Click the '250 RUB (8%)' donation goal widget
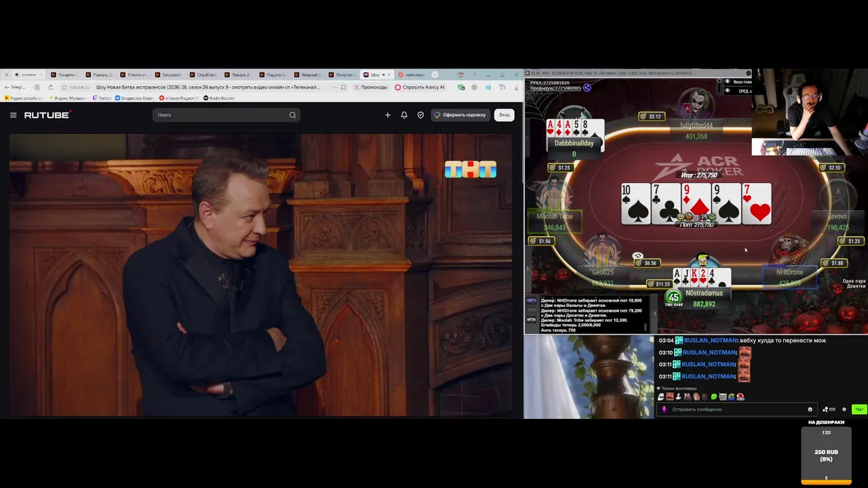 (826, 455)
